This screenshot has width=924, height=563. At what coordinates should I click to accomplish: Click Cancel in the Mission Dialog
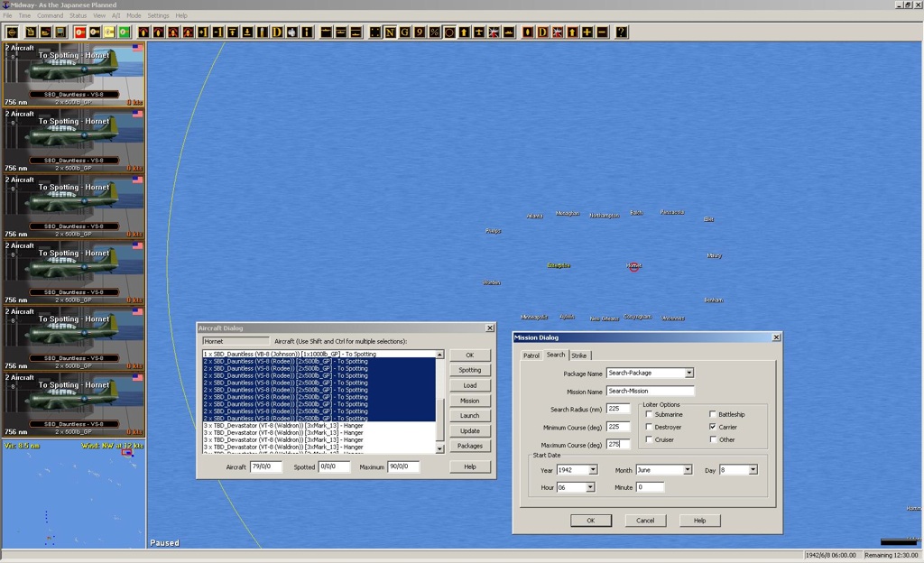pyautogui.click(x=645, y=521)
